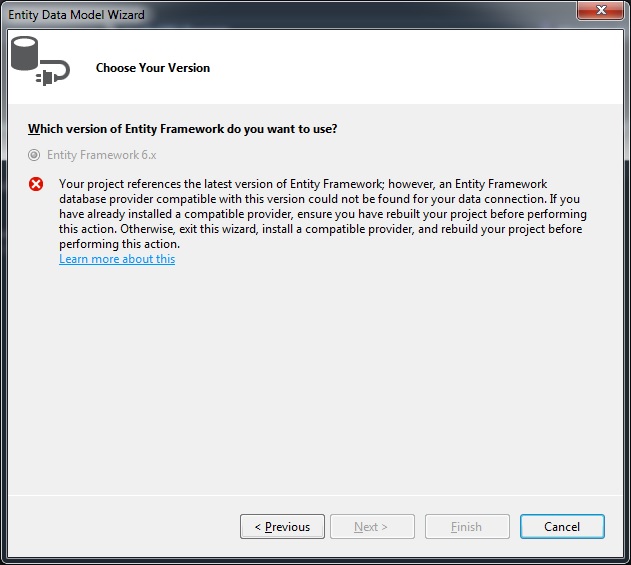Click the plug graphic beside the cylinder
Screen dimensions: 631x565
pyautogui.click(x=53, y=72)
